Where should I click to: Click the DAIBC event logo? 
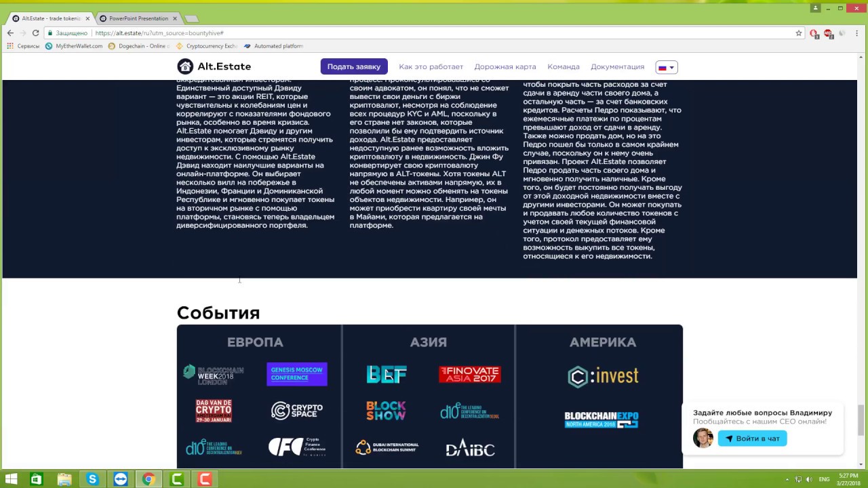pyautogui.click(x=470, y=448)
